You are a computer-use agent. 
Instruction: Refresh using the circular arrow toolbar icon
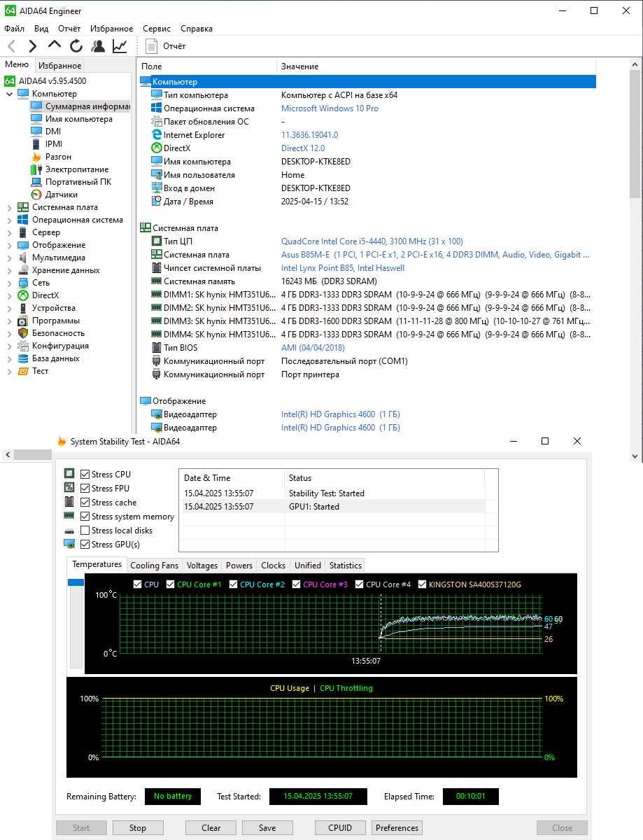(x=76, y=46)
